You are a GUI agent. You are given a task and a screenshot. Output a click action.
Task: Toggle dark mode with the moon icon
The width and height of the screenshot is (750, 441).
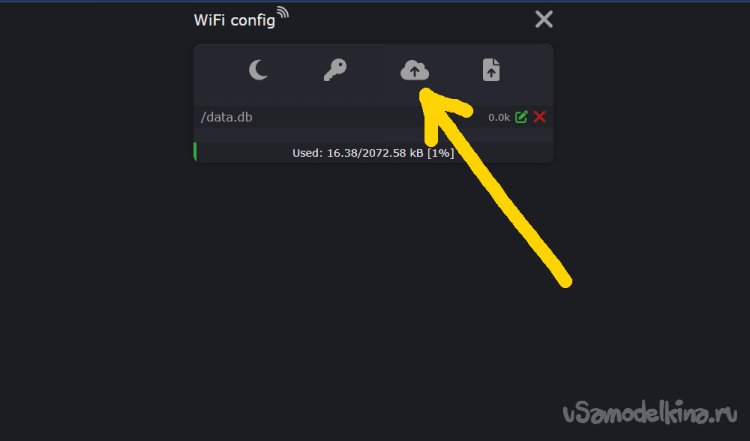258,70
